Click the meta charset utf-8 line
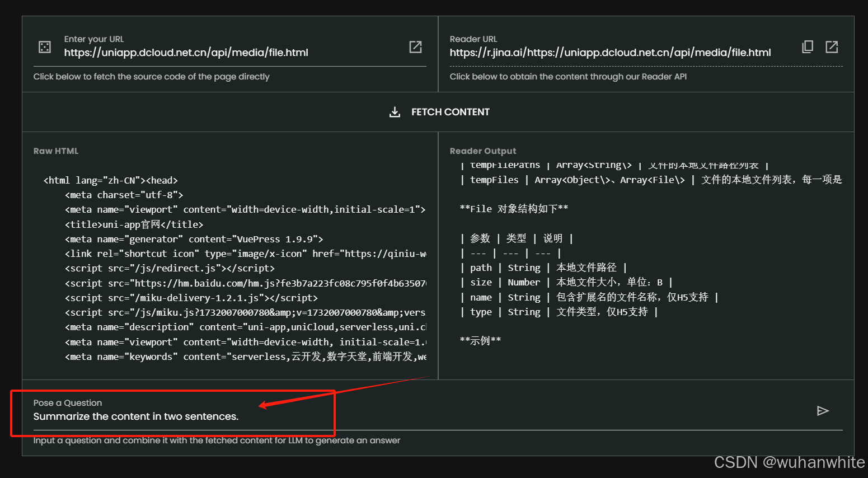This screenshot has width=868, height=478. pos(124,195)
